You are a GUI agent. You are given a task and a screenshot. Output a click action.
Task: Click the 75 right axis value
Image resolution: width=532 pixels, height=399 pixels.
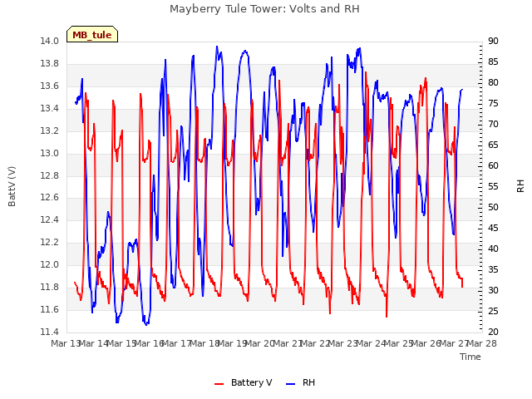pyautogui.click(x=493, y=103)
